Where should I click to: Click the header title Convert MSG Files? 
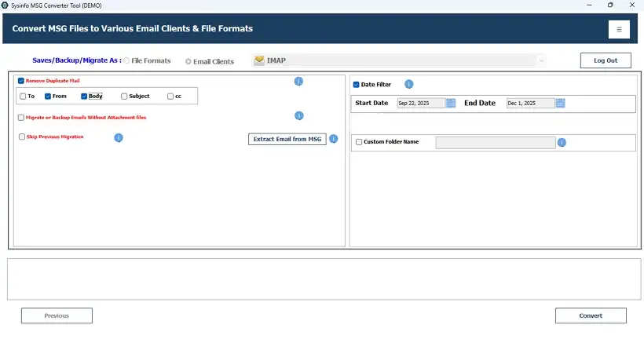pos(132,29)
